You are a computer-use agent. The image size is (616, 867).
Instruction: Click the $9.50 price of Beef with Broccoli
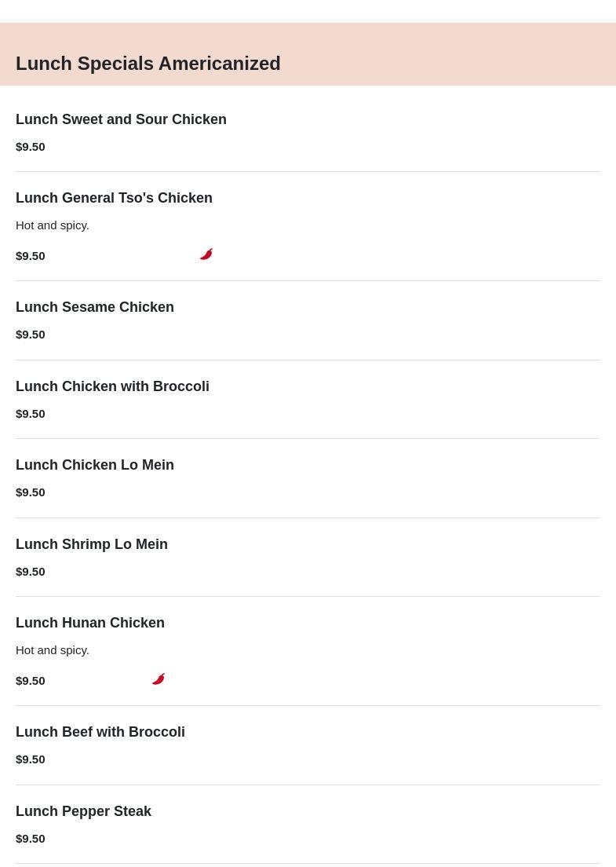(31, 759)
